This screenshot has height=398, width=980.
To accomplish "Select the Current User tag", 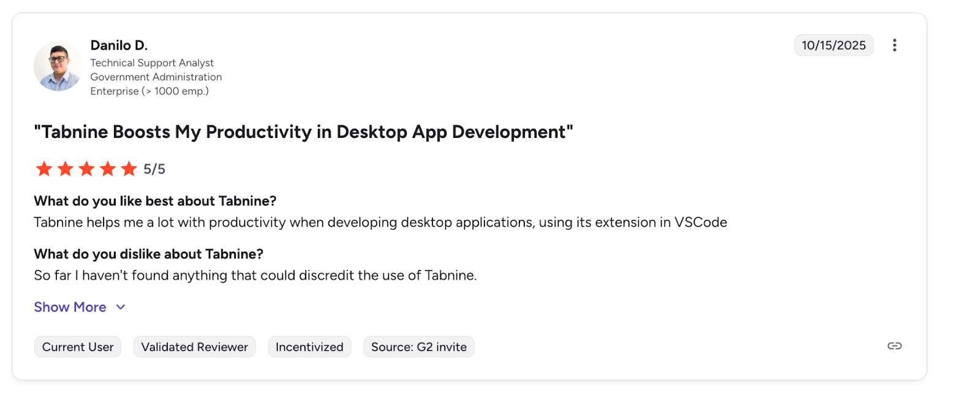I will click(x=78, y=347).
